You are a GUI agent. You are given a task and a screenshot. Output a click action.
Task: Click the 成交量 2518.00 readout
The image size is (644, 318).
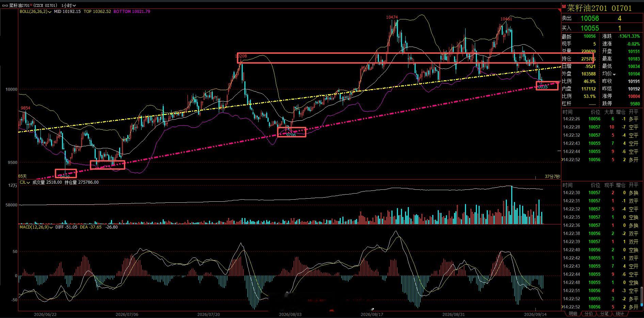pyautogui.click(x=47, y=182)
